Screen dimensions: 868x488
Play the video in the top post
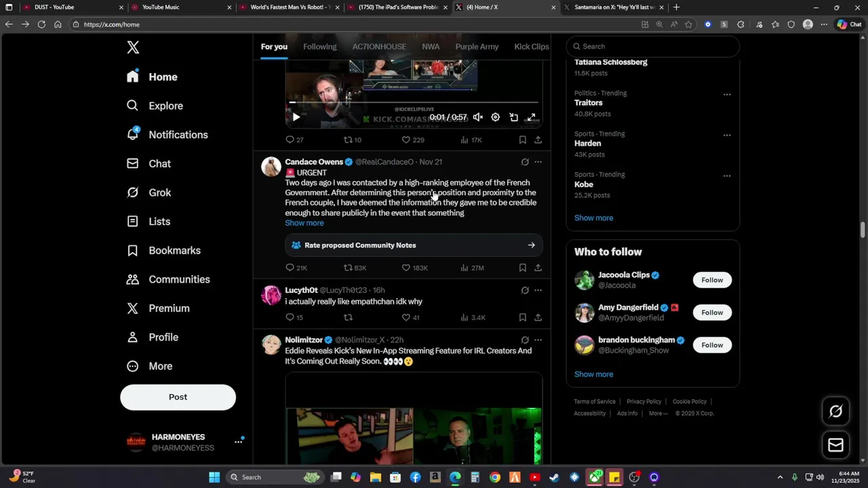pos(296,117)
